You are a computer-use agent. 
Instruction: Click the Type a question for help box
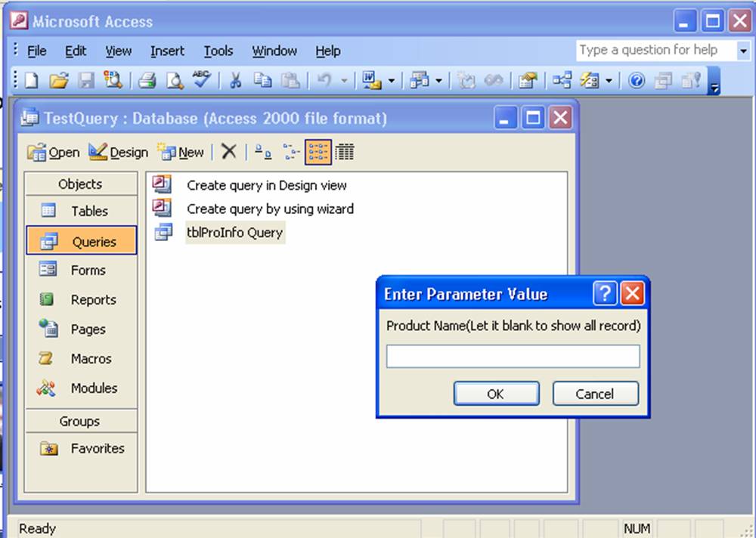[656, 50]
